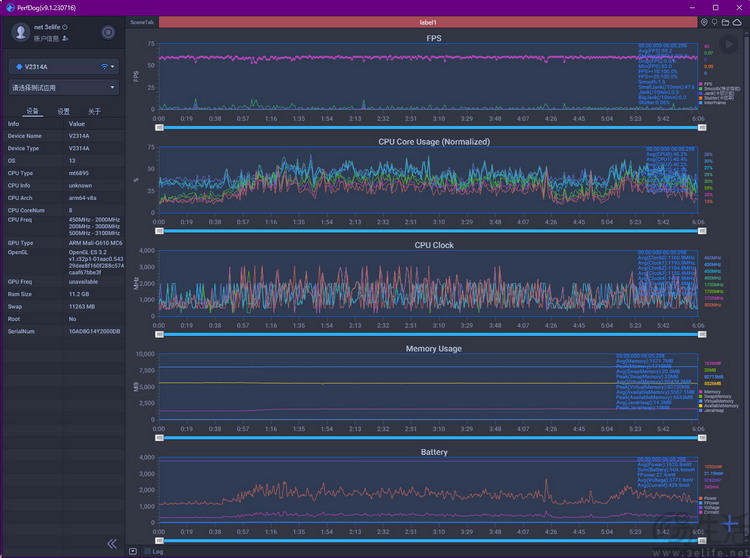Click the vertical scrollbar on the right
The height and width of the screenshot is (558, 750).
747,287
